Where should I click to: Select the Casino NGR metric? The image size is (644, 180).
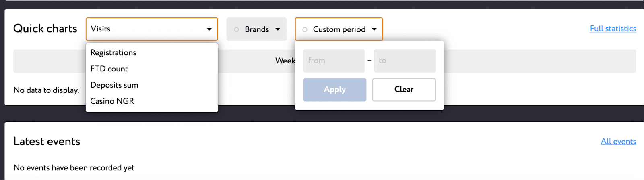point(112,101)
